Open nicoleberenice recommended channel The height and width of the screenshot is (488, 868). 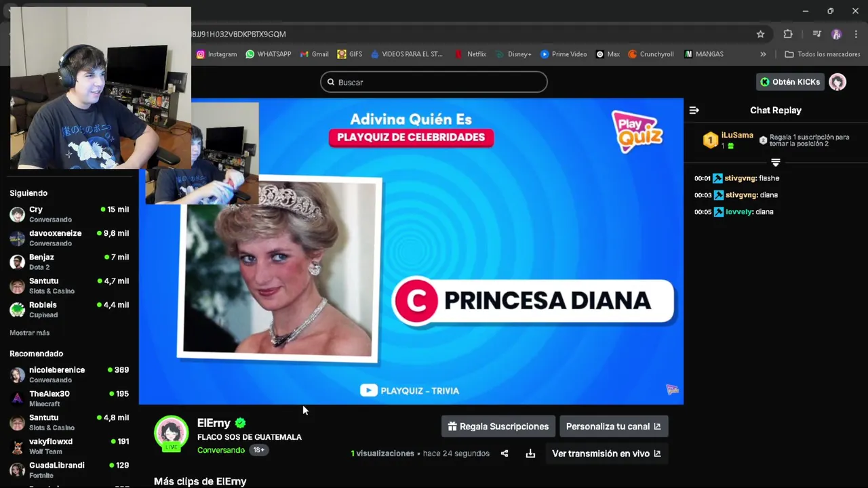click(x=69, y=375)
